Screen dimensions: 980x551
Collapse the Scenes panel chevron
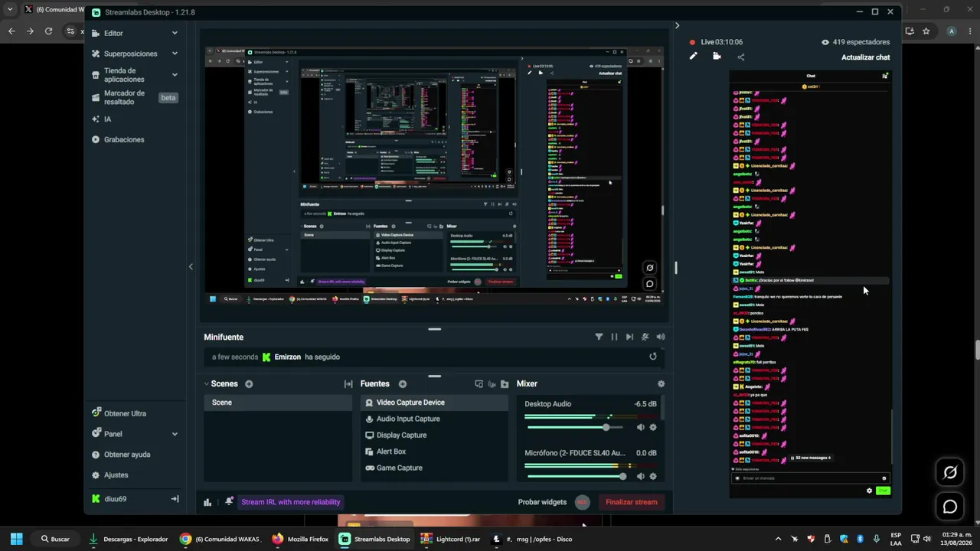click(207, 384)
